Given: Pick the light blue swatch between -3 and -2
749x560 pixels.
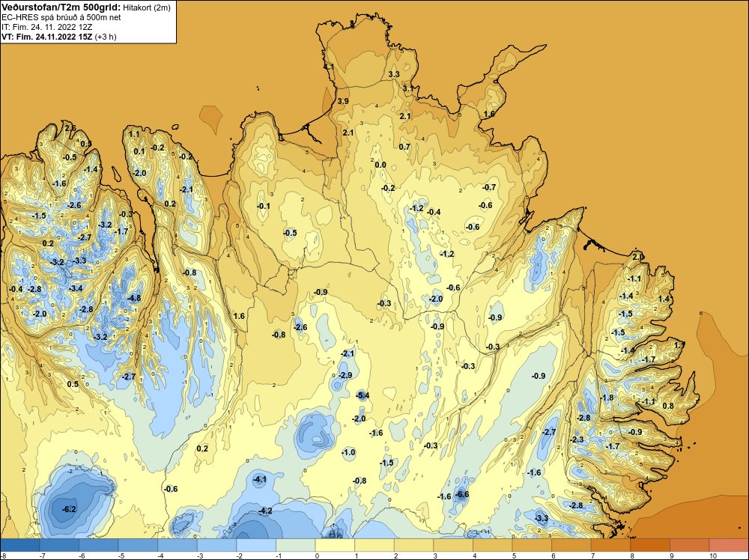Looking at the screenshot, I should point(217,545).
